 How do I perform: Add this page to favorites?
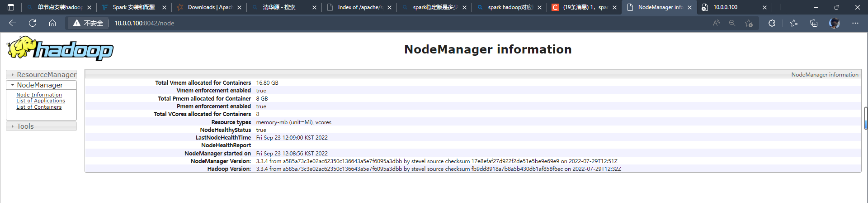pyautogui.click(x=749, y=23)
